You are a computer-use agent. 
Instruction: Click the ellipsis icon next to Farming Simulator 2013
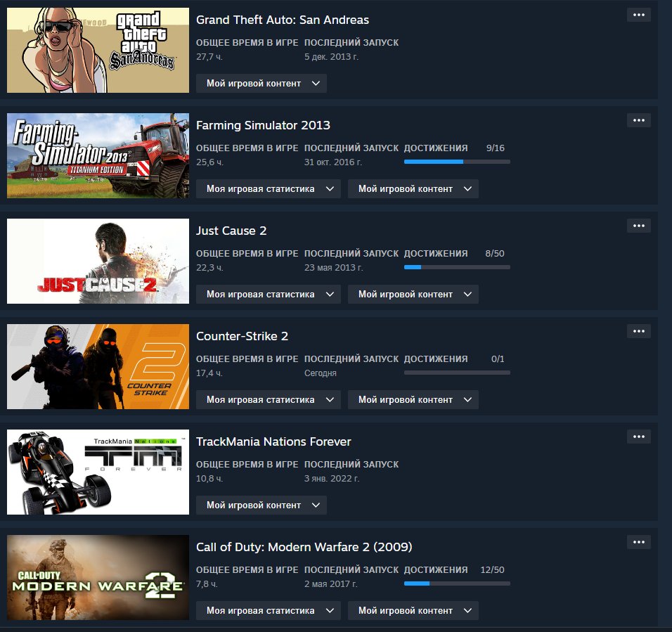[x=638, y=120]
